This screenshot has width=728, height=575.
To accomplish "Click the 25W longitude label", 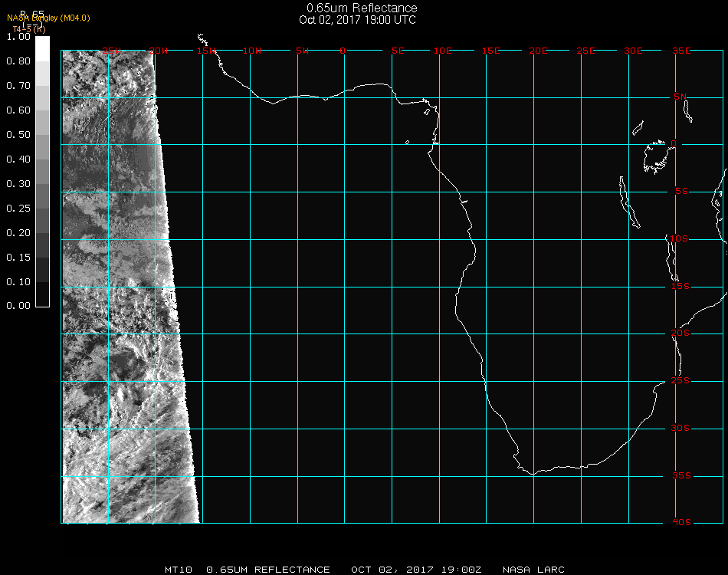I will 113,51.
